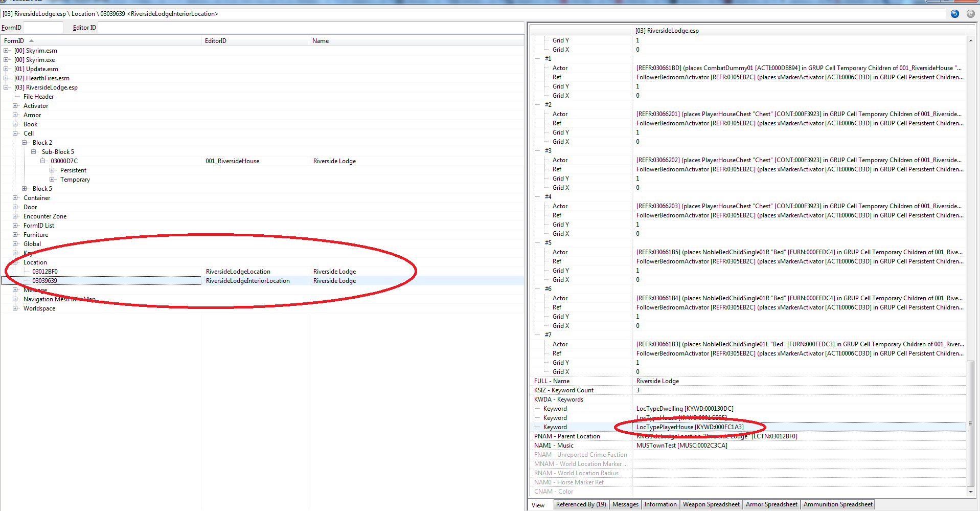The height and width of the screenshot is (511, 980).
Task: Expand the Worldspace group
Action: [15, 308]
